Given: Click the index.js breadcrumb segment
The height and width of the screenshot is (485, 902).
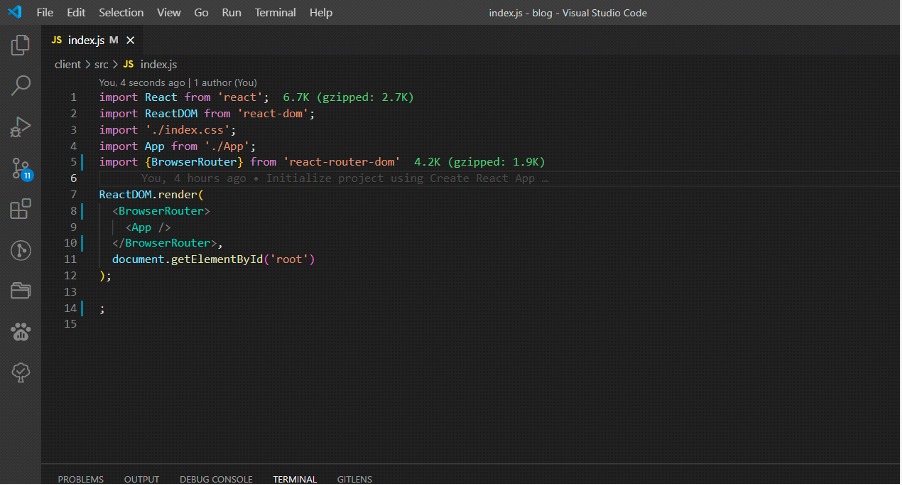Looking at the screenshot, I should pos(159,64).
